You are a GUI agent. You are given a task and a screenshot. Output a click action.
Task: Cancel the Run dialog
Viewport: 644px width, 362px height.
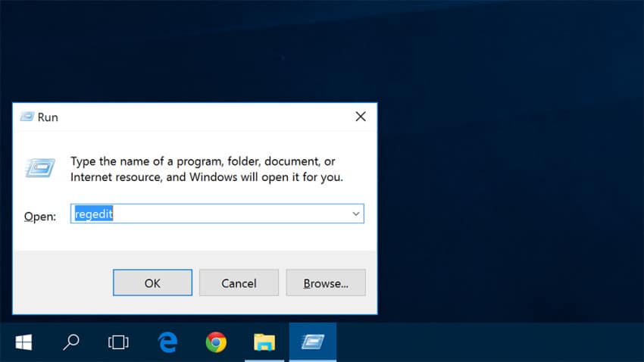[239, 282]
